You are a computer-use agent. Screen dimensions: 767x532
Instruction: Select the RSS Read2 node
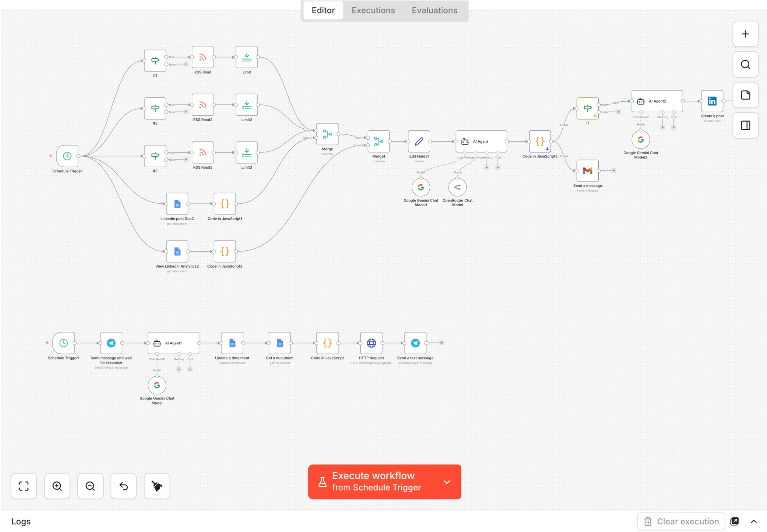point(203,105)
